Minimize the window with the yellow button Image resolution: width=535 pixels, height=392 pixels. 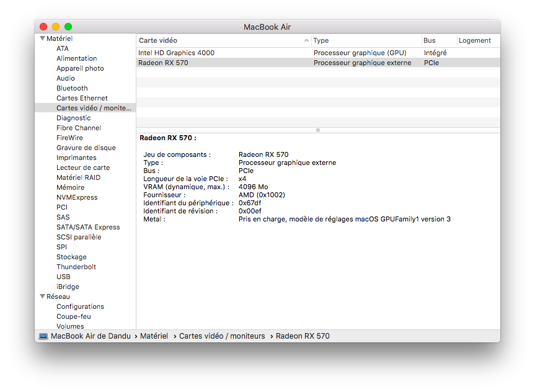coord(56,27)
